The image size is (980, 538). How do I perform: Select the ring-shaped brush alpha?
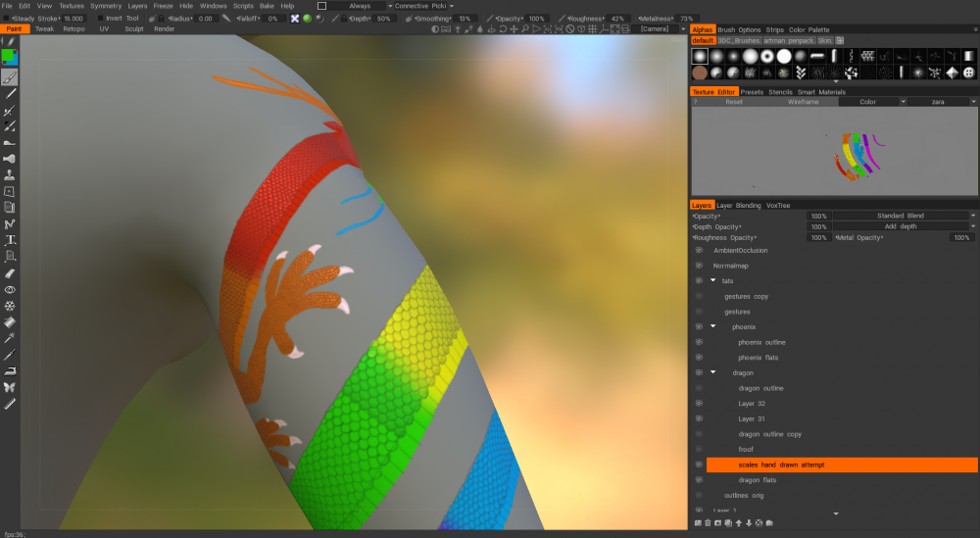pos(767,56)
